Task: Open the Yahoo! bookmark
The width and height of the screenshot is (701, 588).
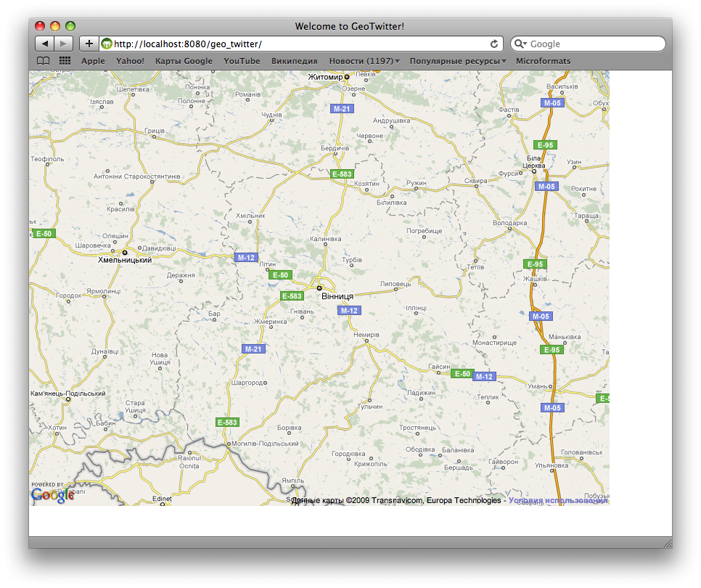Action: click(130, 61)
